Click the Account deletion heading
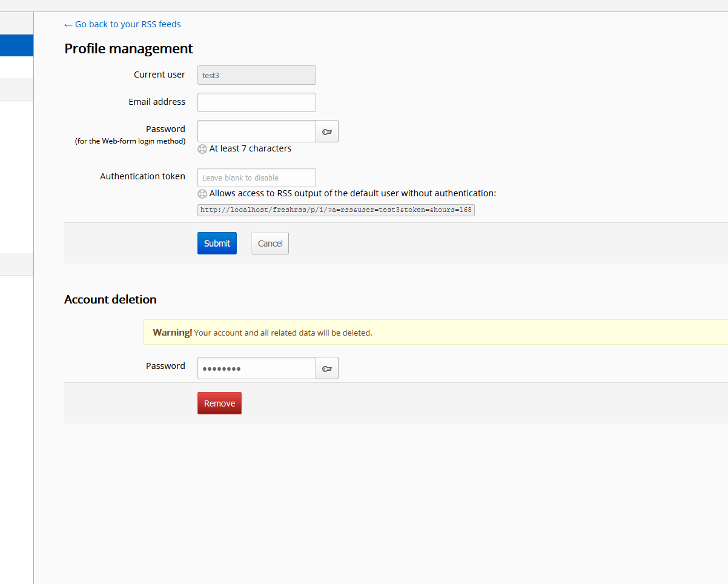The height and width of the screenshot is (584, 728). 110,299
